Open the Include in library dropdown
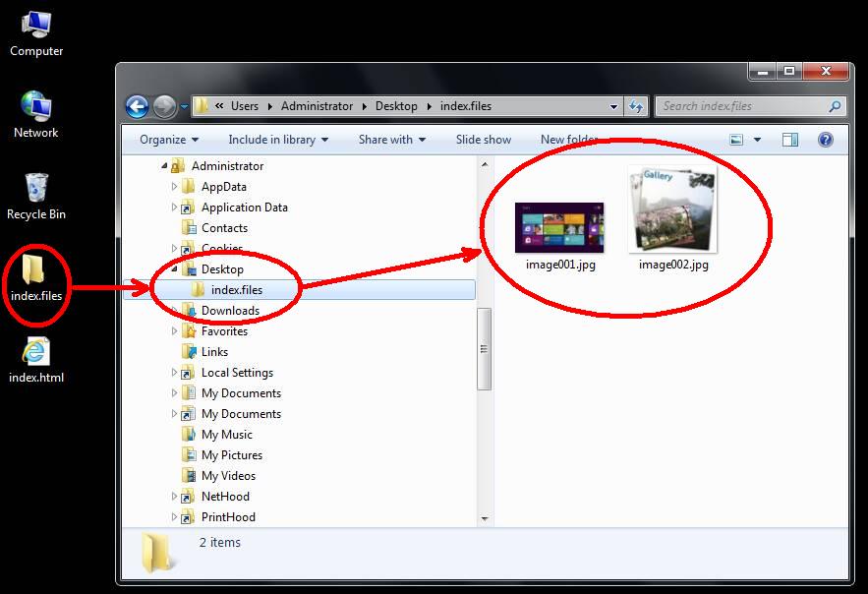The width and height of the screenshot is (868, 594). pyautogui.click(x=278, y=140)
